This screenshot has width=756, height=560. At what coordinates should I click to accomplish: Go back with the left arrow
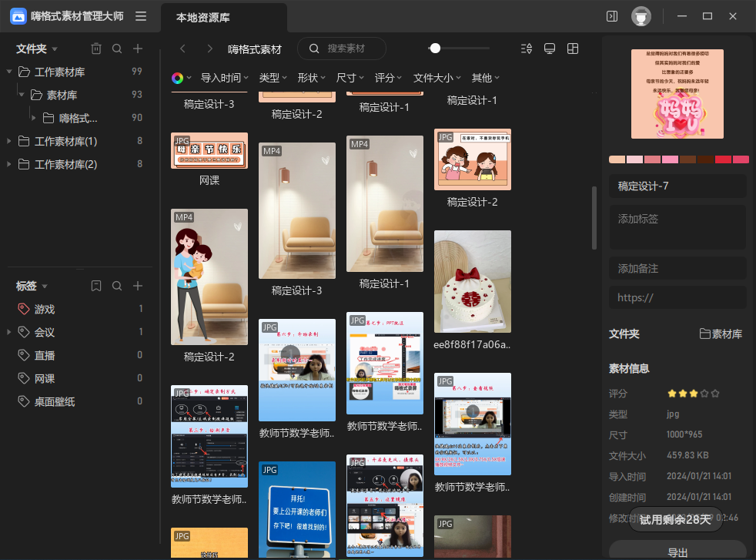182,49
